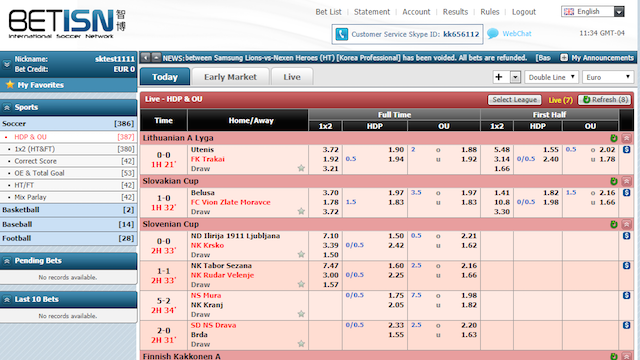Open Rules menu
The width and height of the screenshot is (640, 360).
click(x=490, y=12)
